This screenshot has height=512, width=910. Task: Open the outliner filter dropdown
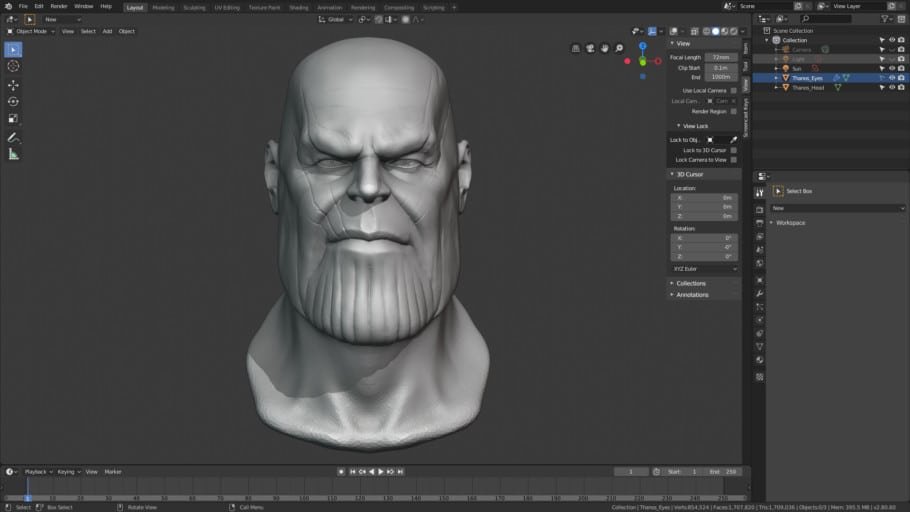[x=887, y=19]
